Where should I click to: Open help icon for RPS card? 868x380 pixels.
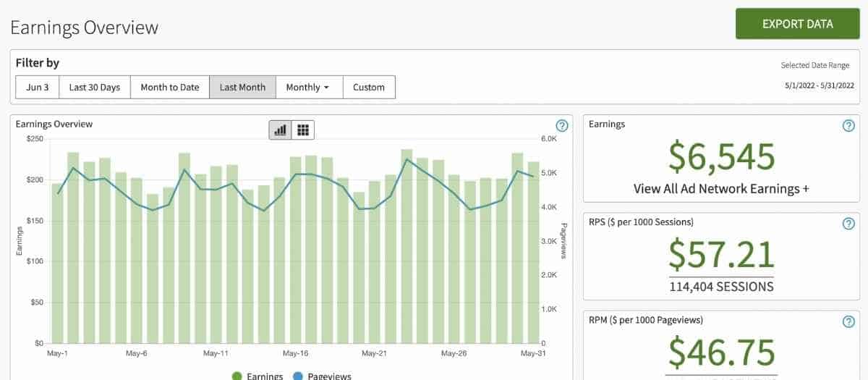coord(848,224)
